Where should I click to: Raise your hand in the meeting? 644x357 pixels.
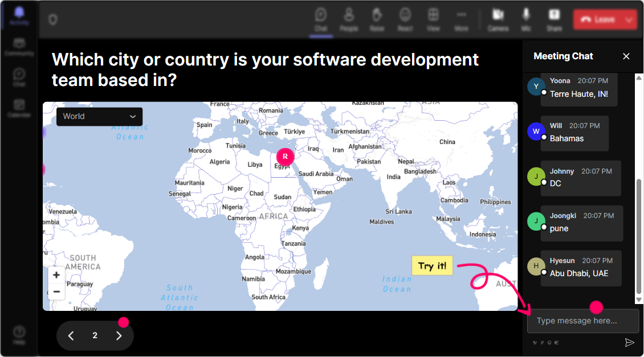(377, 20)
